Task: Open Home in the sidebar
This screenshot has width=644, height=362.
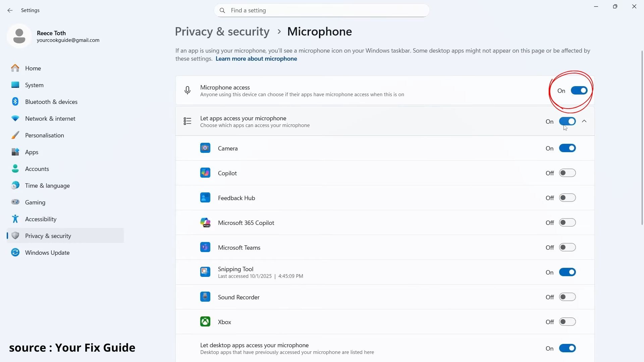Action: 65,68
